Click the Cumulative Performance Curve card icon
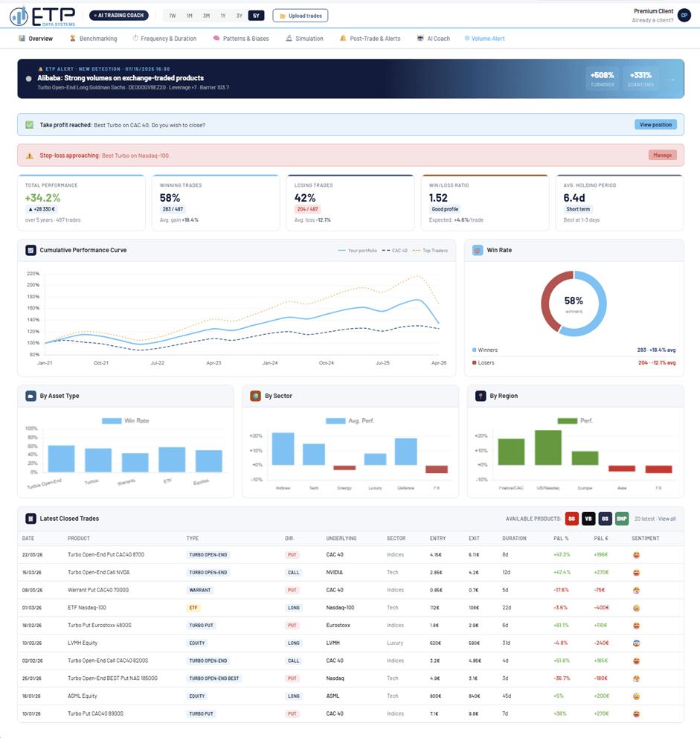The height and width of the screenshot is (738, 700). [x=30, y=251]
